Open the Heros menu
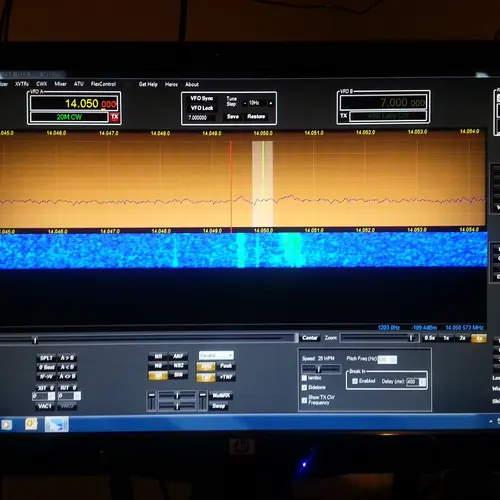500x500 pixels. (x=171, y=85)
